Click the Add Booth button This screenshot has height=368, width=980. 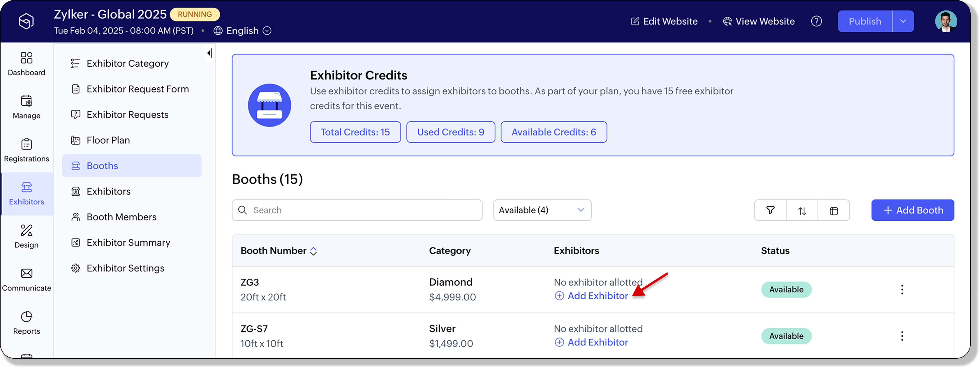[x=912, y=210]
